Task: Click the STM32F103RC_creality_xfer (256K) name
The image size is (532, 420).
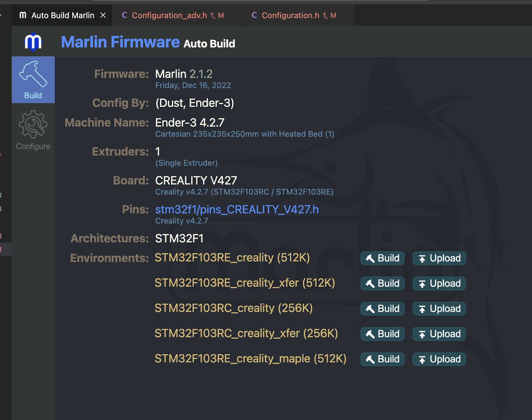Action: (246, 333)
